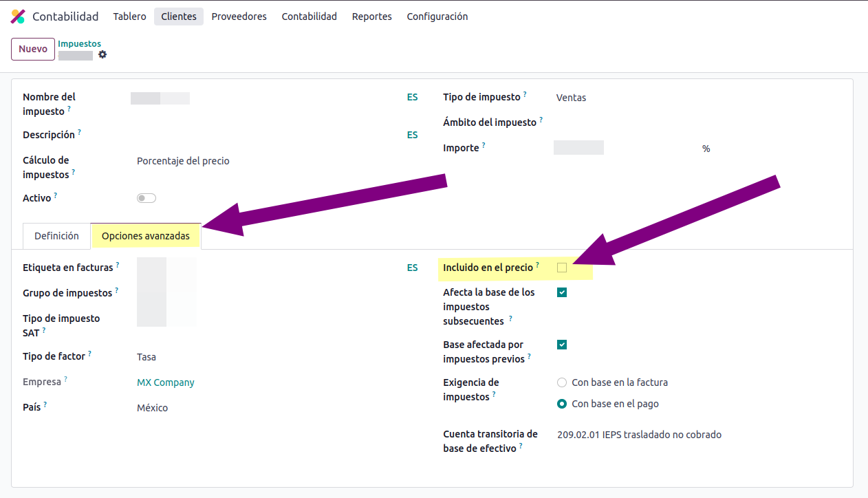Open the Tipo de impuesto dropdown showing Ventas
This screenshot has width=868, height=498.
point(619,98)
